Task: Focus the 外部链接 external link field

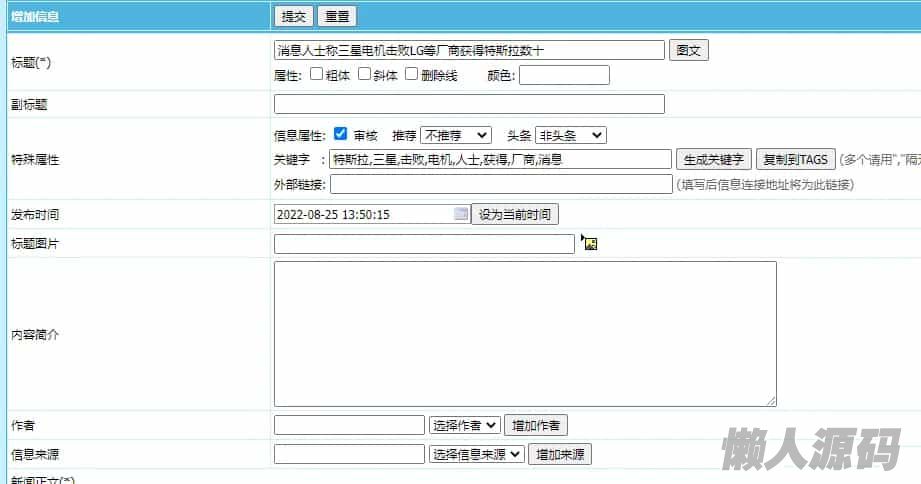Action: coord(501,184)
